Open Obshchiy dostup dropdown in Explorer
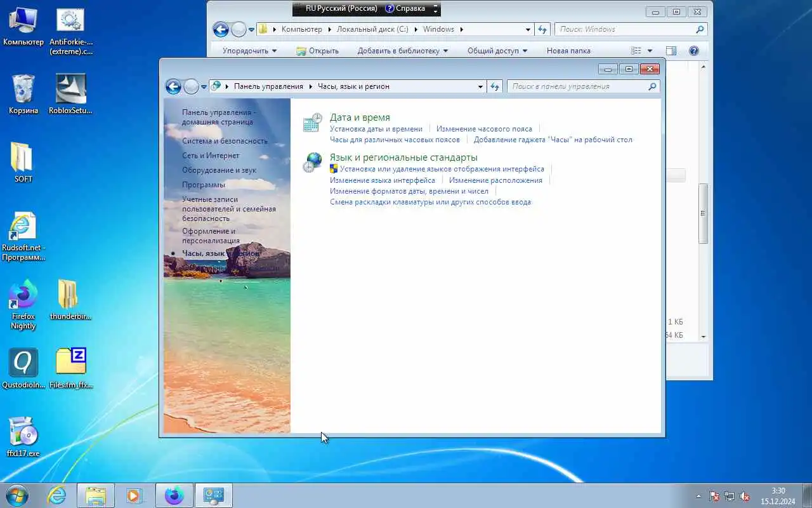 pos(497,51)
